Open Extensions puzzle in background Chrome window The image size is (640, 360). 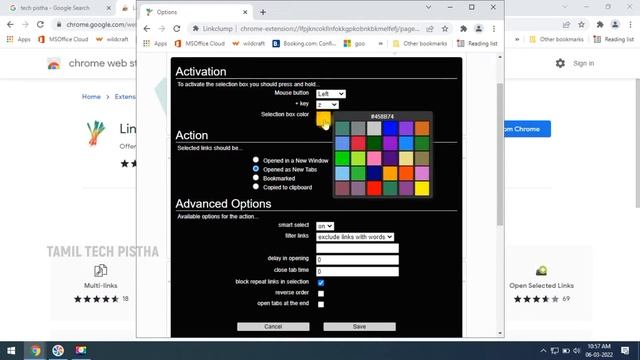[600, 24]
